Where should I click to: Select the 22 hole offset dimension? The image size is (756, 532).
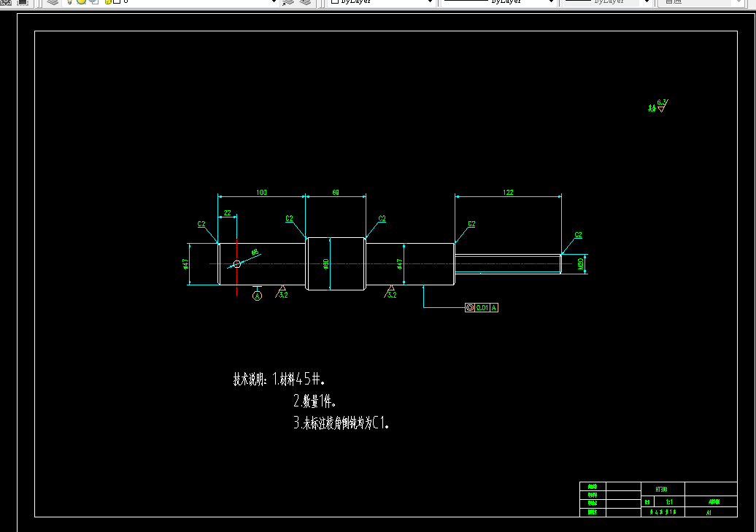tap(227, 212)
